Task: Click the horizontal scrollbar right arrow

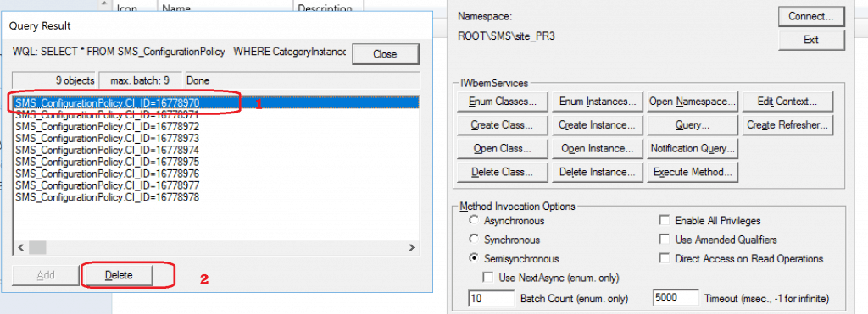Action: click(x=411, y=247)
